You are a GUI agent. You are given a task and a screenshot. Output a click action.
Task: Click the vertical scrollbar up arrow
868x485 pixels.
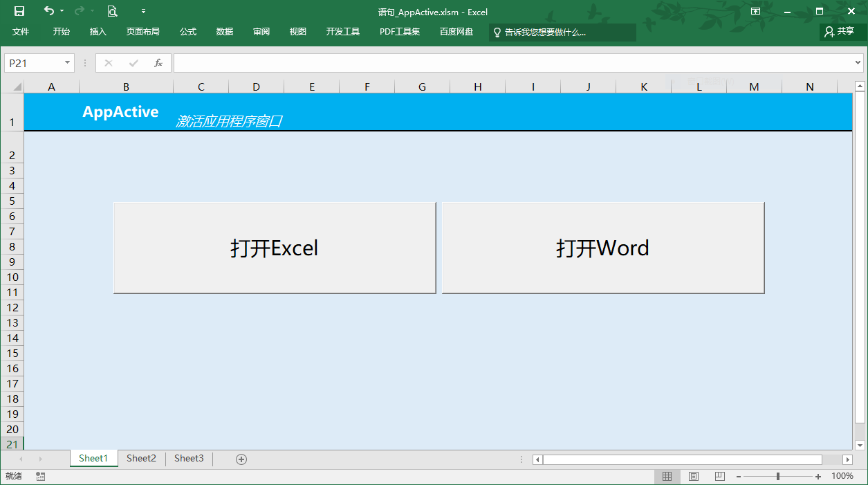[860, 86]
